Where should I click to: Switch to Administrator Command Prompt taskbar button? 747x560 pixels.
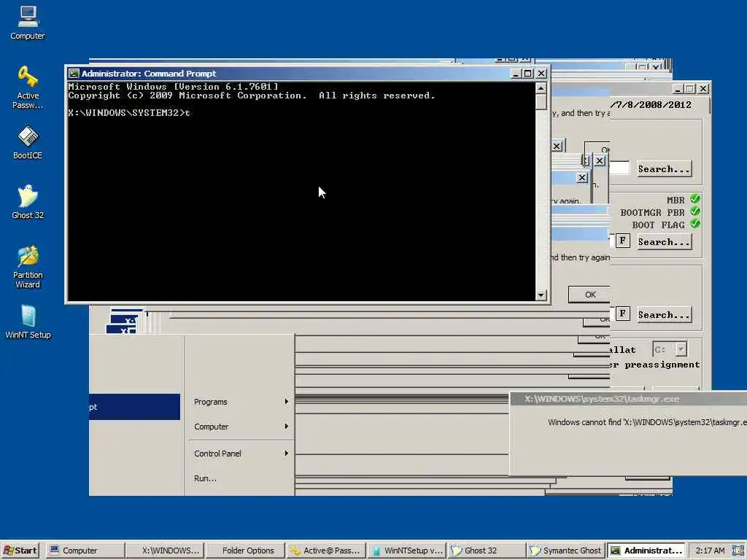[646, 551]
